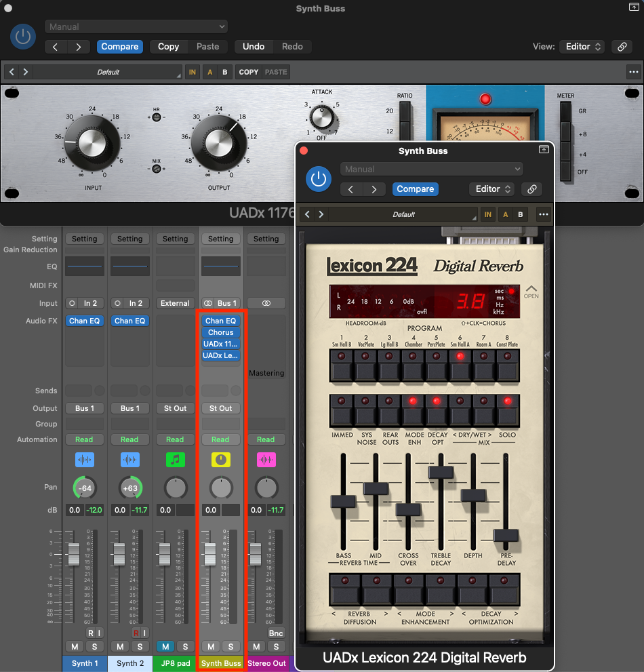Adjust Synth Buss volume fader

[x=210, y=554]
